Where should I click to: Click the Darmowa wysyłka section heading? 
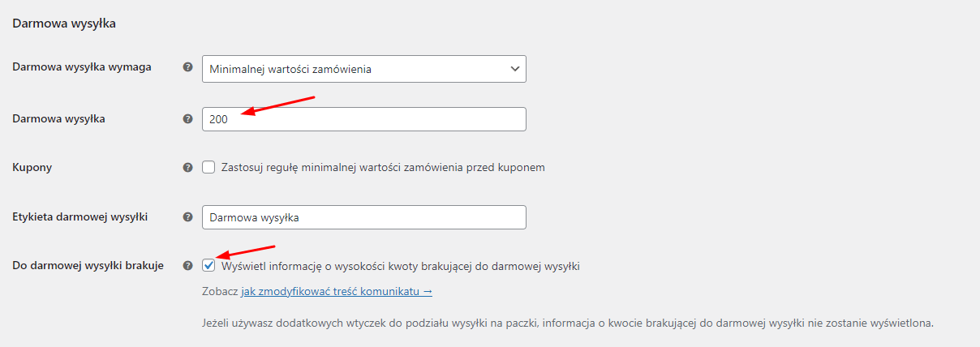pyautogui.click(x=64, y=24)
